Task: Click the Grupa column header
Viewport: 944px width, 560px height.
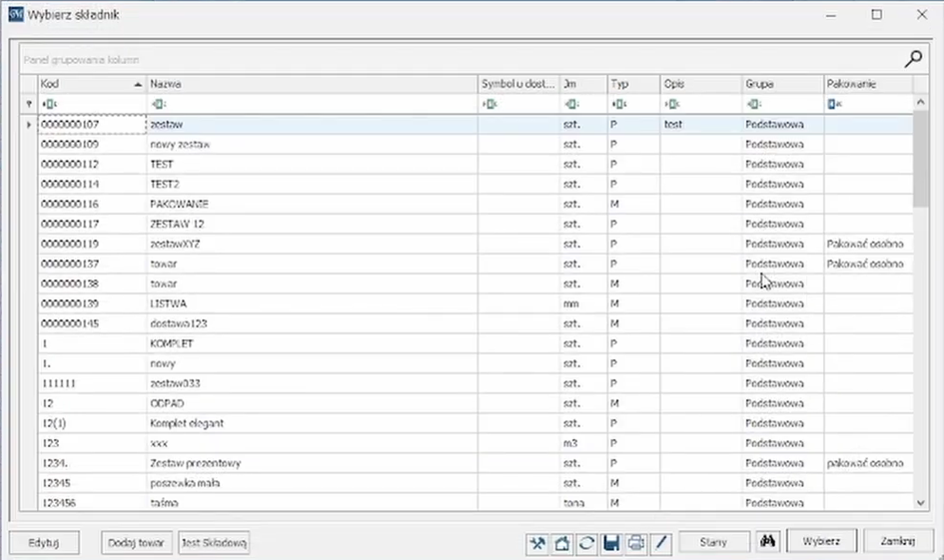Action: 780,85
